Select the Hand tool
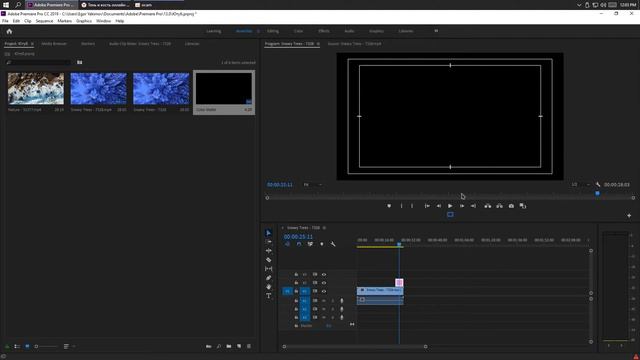The width and height of the screenshot is (640, 360). [269, 287]
